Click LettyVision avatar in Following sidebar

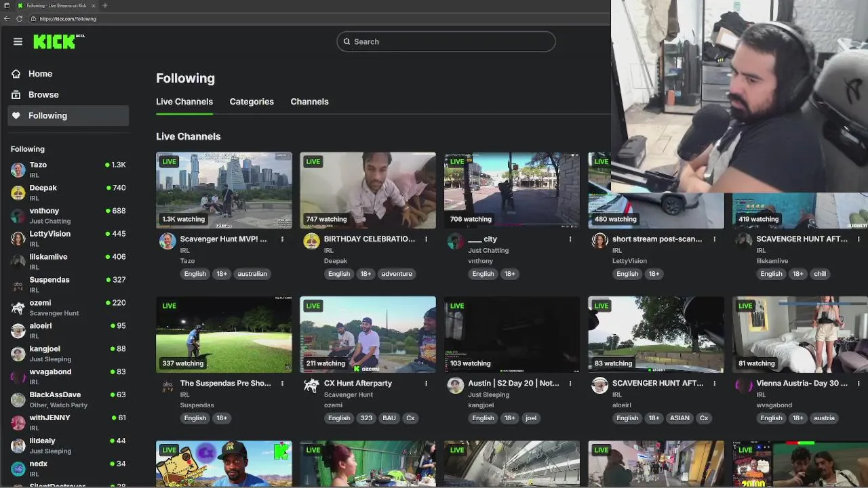tap(18, 239)
